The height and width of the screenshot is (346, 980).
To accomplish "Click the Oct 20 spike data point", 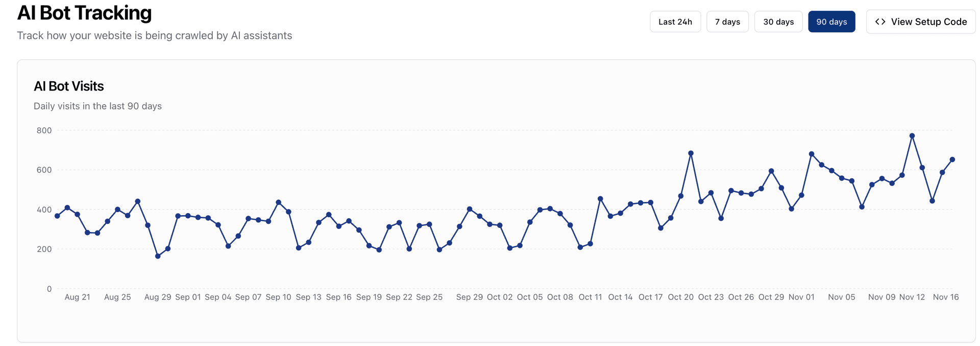I will pyautogui.click(x=691, y=153).
